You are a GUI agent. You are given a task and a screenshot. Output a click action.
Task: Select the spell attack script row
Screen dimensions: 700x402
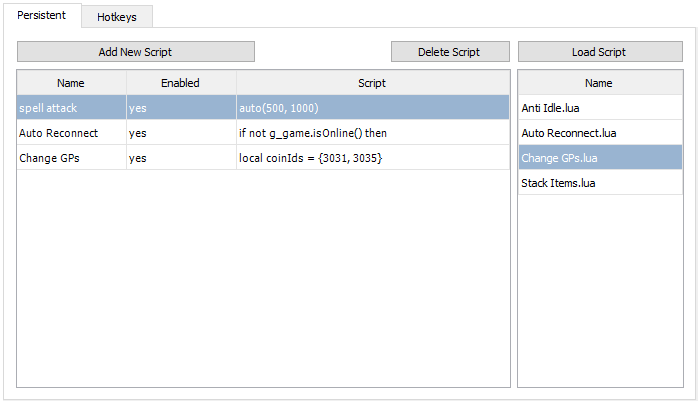point(263,108)
